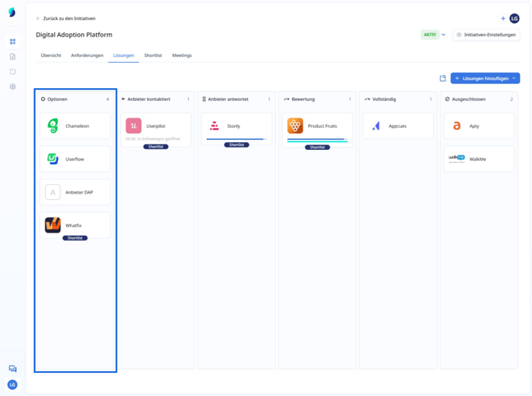Open the chat icon at sidebar bottom
The image size is (532, 396).
[13, 369]
